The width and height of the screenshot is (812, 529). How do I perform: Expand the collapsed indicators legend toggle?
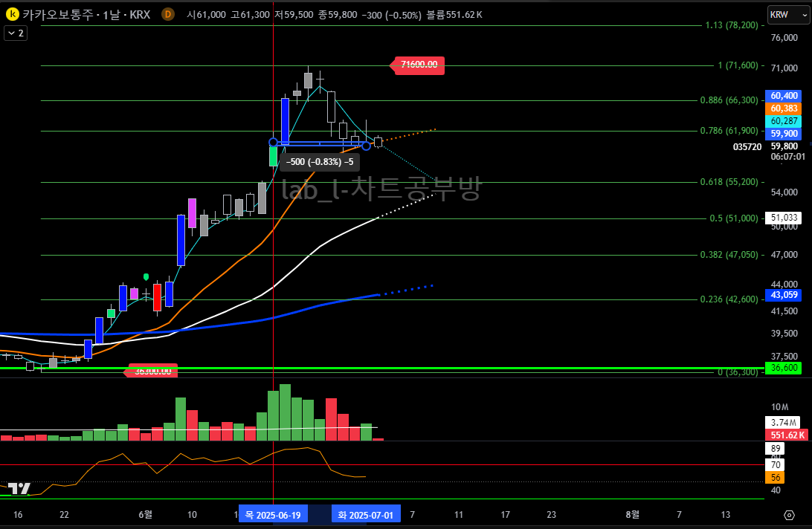point(16,33)
